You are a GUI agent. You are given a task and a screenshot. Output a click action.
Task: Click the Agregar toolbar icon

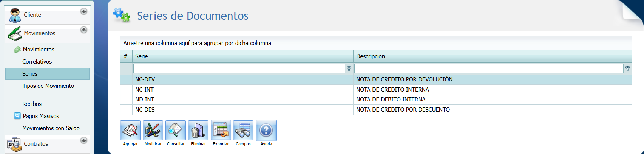[130, 130]
